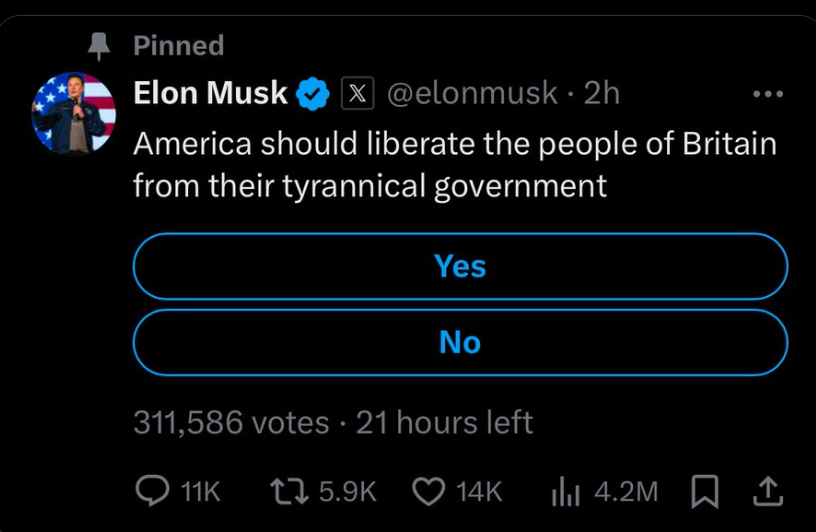Click the 4.2M views count
This screenshot has height=532, width=816.
(626, 490)
